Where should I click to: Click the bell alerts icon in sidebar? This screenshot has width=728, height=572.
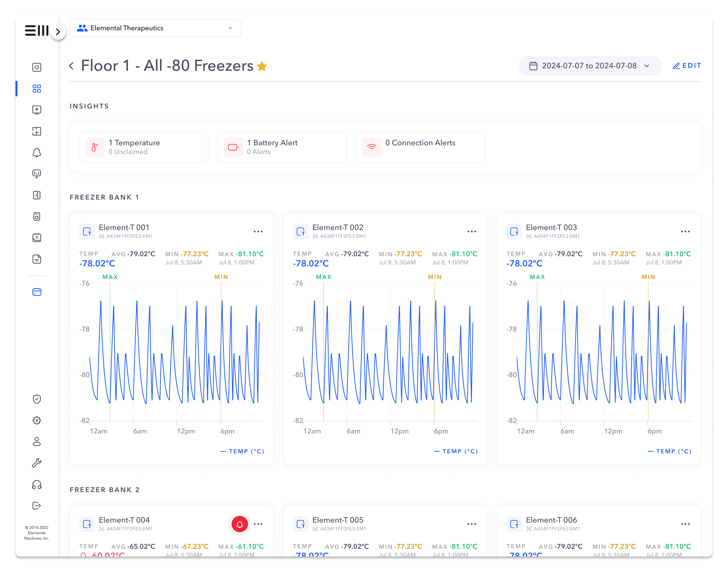[37, 153]
